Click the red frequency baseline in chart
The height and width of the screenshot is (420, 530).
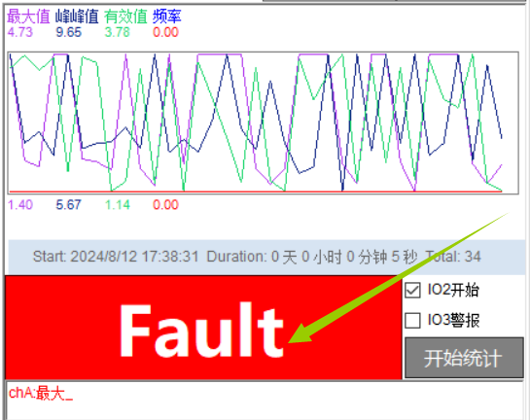click(256, 192)
